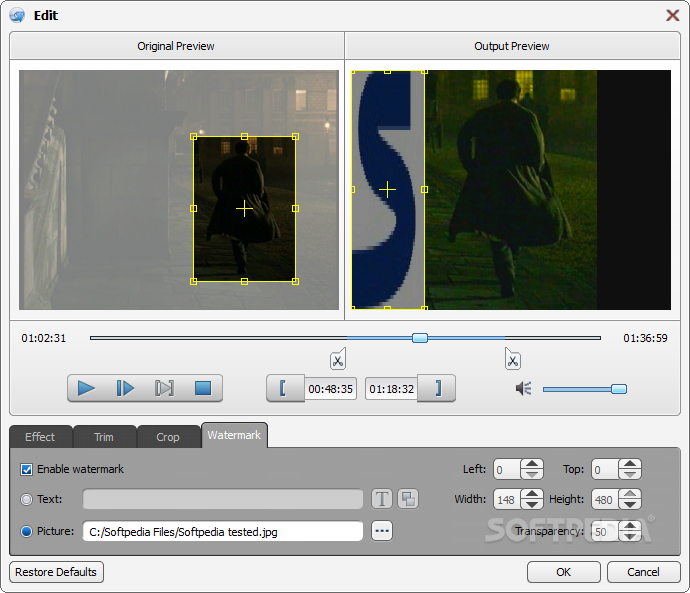This screenshot has width=690, height=593.
Task: Click the watermark center crosshair in Output Preview
Action: (387, 190)
